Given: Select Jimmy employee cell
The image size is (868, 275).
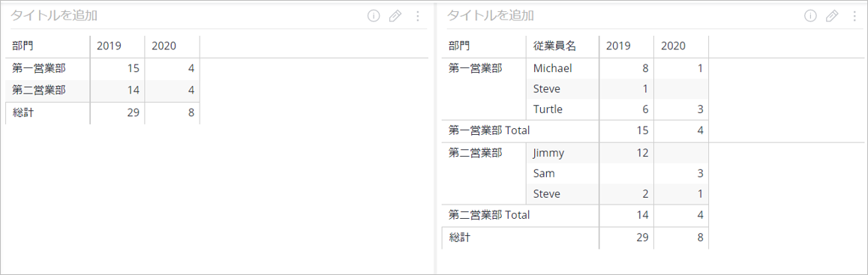Looking at the screenshot, I should click(x=563, y=153).
